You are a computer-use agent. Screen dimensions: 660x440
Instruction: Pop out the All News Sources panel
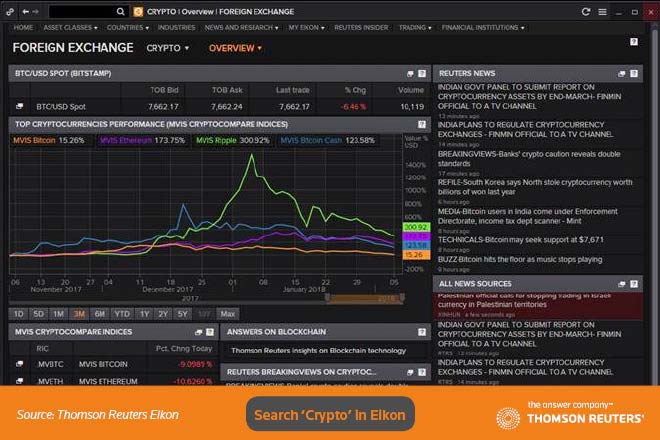pyautogui.click(x=622, y=284)
